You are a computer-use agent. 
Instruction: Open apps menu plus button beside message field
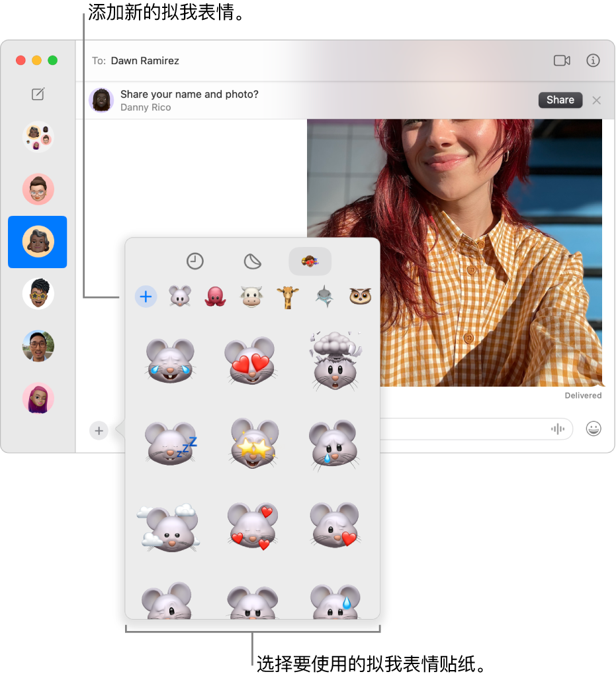pyautogui.click(x=99, y=430)
